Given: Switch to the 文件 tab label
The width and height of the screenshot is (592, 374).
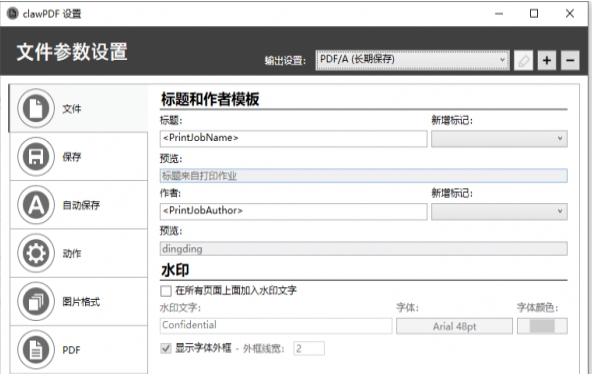Looking at the screenshot, I should [72, 109].
